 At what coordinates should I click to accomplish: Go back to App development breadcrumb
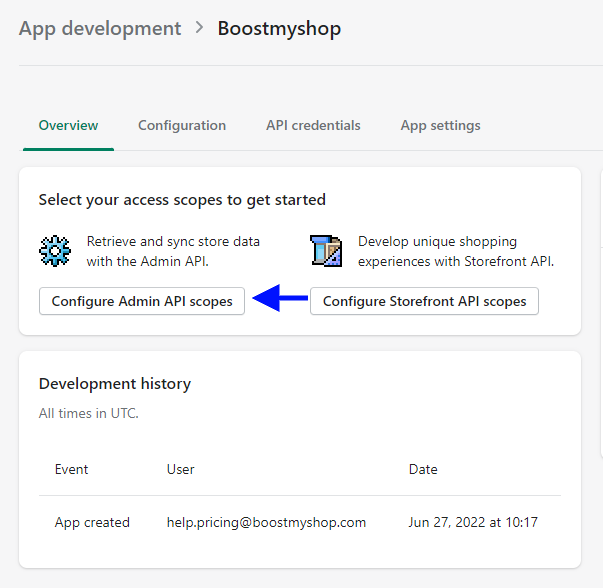point(100,28)
